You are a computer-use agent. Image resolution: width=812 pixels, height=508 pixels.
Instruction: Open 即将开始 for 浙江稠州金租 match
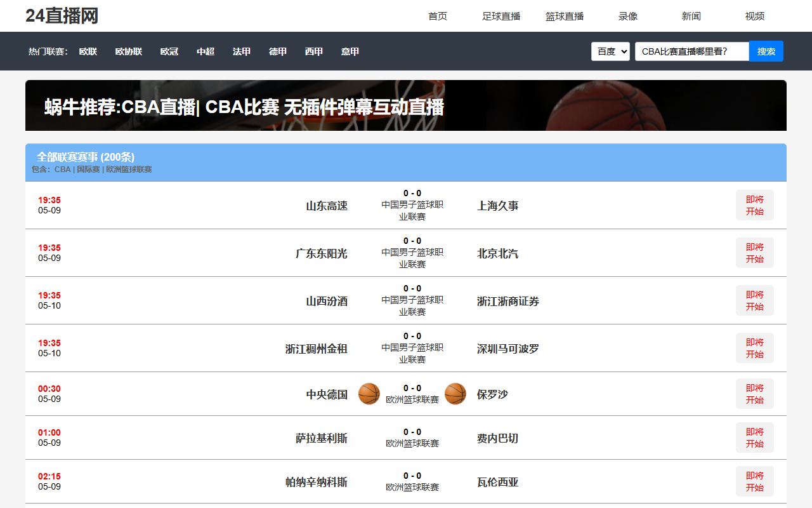[755, 348]
